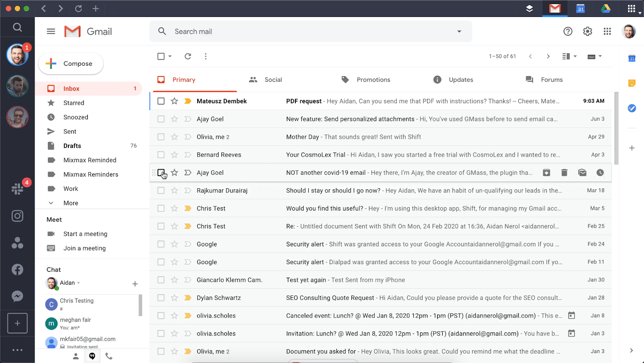Check the select-all checkbox in the toolbar
The width and height of the screenshot is (644, 363).
(161, 56)
